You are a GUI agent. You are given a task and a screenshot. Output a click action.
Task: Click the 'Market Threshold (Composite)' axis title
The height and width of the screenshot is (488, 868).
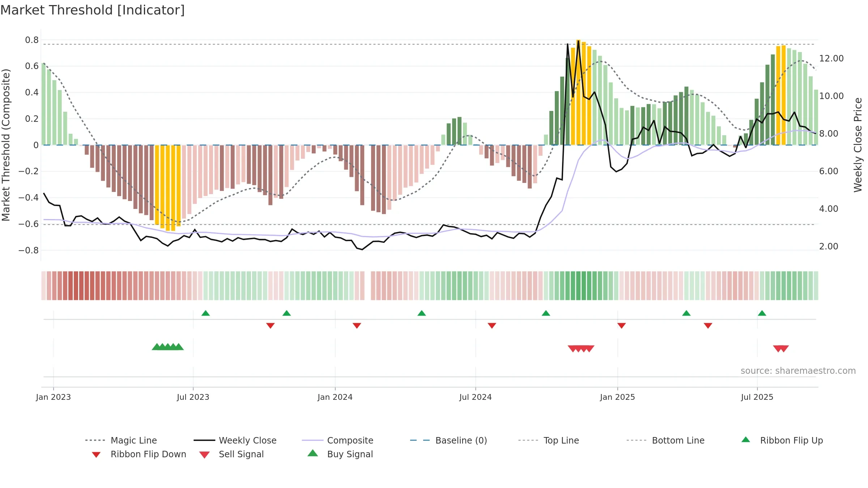[x=6, y=145]
